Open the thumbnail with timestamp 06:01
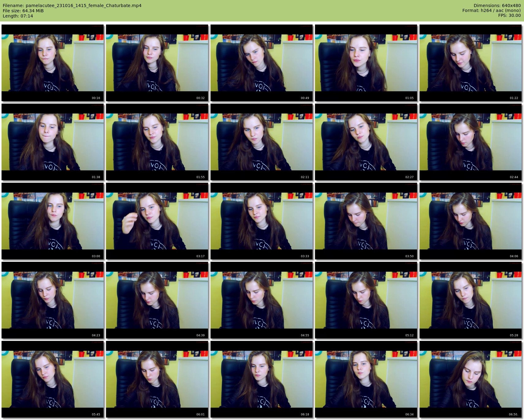The width and height of the screenshot is (524, 420). click(157, 379)
